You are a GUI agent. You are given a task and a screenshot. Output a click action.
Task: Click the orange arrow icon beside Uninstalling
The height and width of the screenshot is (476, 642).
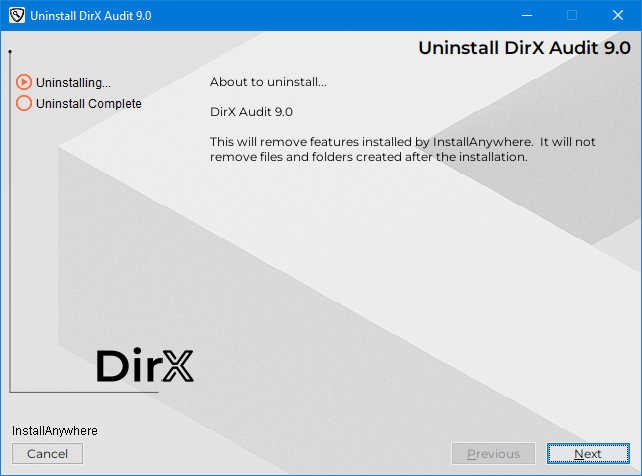click(24, 82)
